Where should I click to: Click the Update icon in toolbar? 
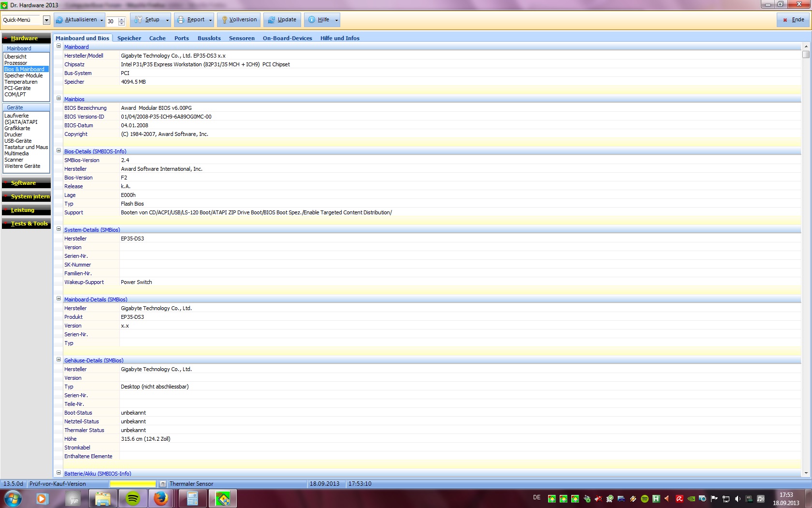click(272, 20)
